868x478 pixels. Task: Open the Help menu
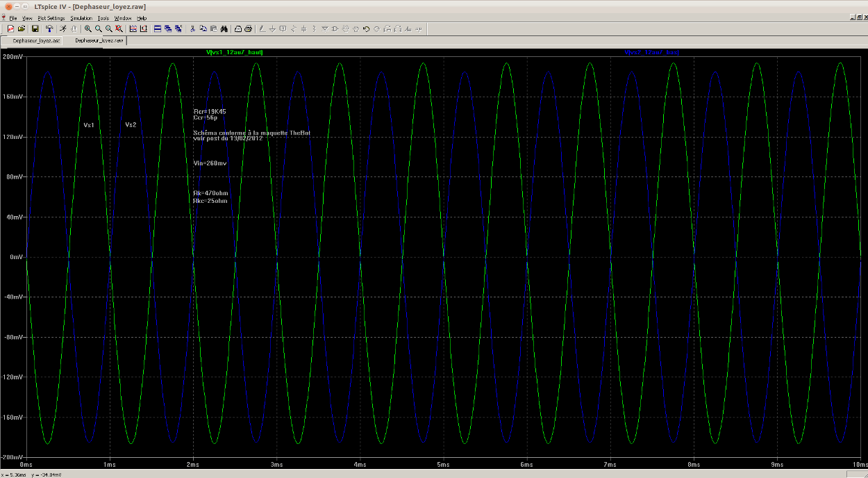(x=142, y=18)
